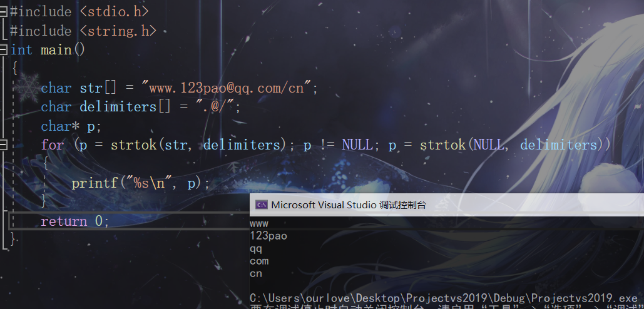Collapse the int main() function outline
Screen dimensions: 644x309
pos(3,50)
